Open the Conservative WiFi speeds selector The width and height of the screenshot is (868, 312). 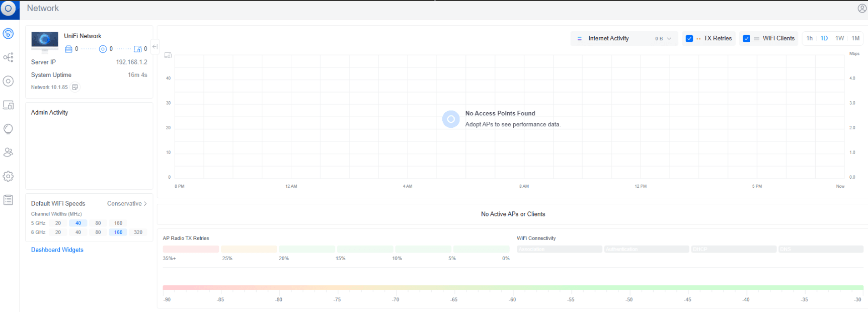pos(127,204)
